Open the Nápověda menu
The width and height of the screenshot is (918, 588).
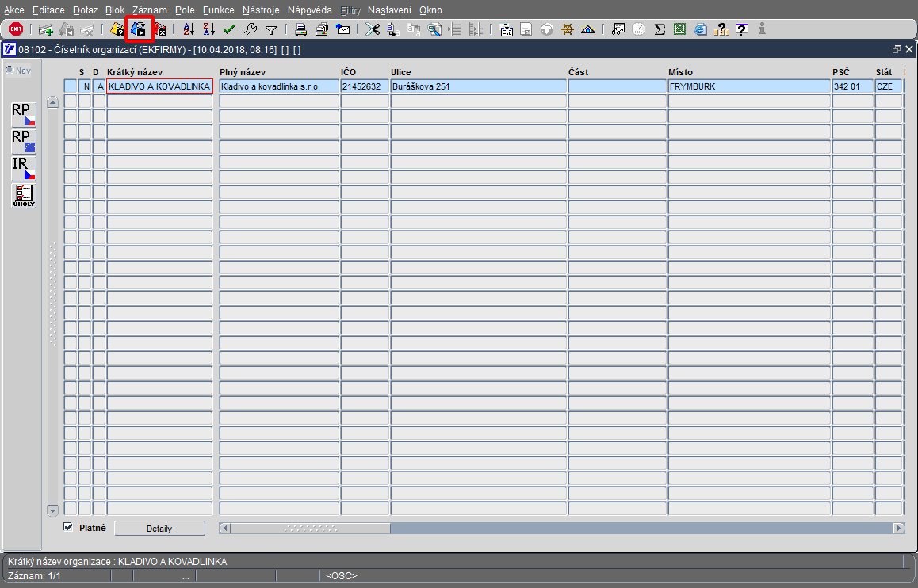pyautogui.click(x=310, y=10)
